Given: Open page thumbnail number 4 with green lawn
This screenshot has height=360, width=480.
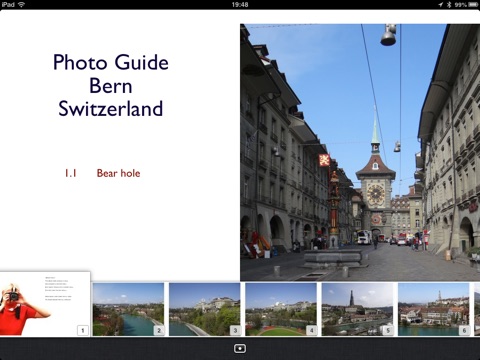Looking at the screenshot, I should pyautogui.click(x=281, y=309).
